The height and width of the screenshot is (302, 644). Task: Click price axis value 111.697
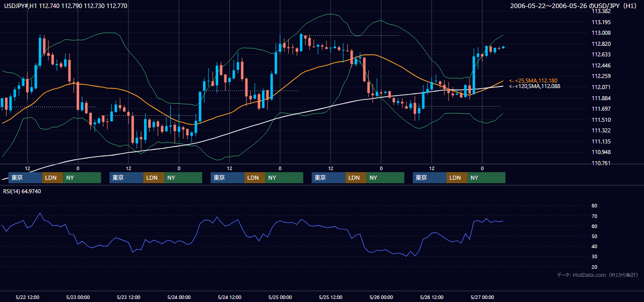click(601, 109)
